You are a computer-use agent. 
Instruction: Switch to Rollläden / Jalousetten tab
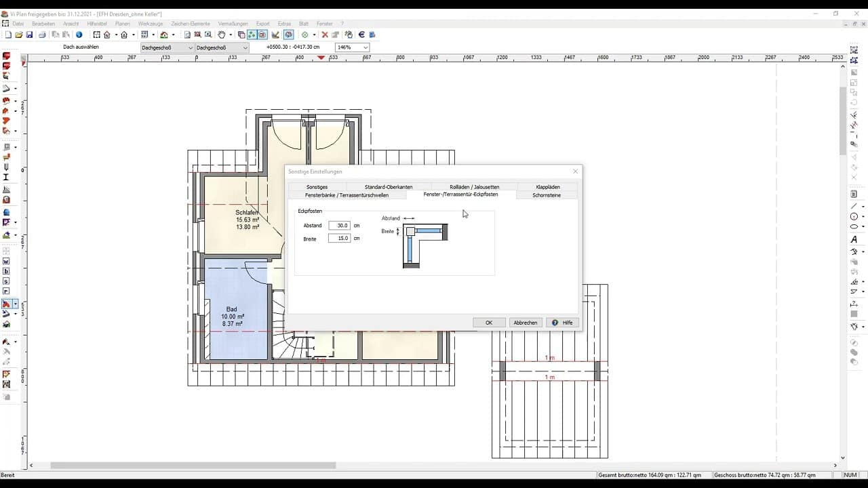pyautogui.click(x=474, y=186)
